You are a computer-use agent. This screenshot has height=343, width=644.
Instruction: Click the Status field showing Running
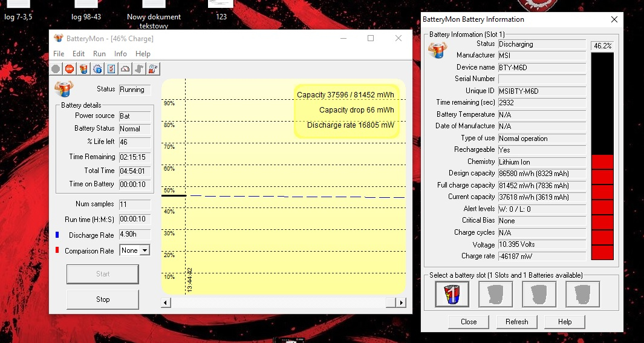point(135,90)
